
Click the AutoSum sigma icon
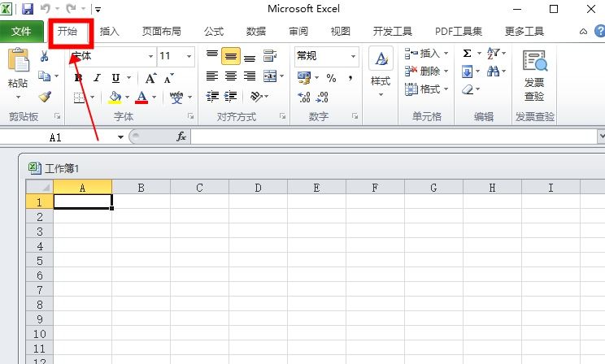(467, 53)
